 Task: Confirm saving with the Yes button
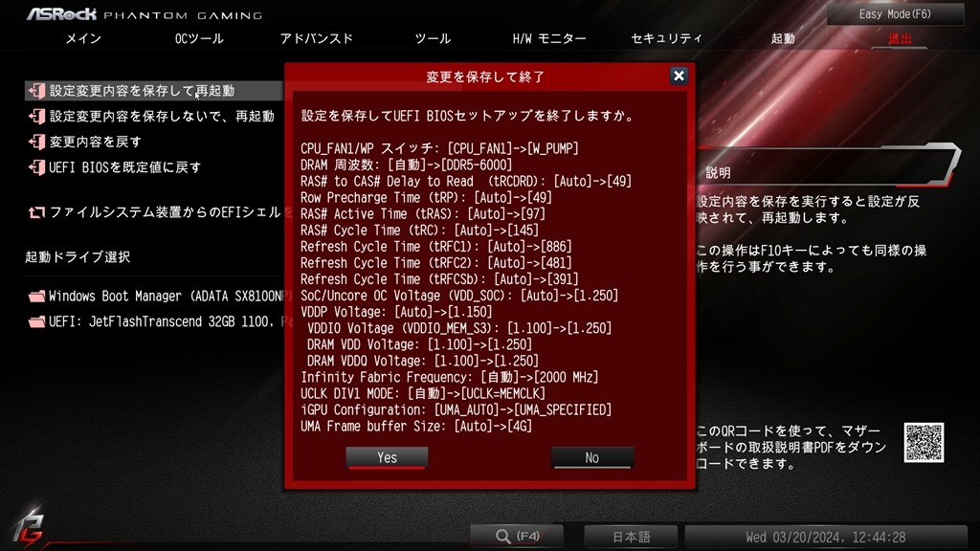point(387,457)
